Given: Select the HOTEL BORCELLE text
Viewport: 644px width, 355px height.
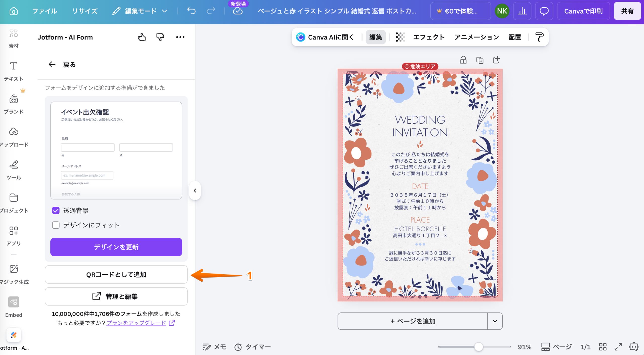Looking at the screenshot, I should pos(420,229).
